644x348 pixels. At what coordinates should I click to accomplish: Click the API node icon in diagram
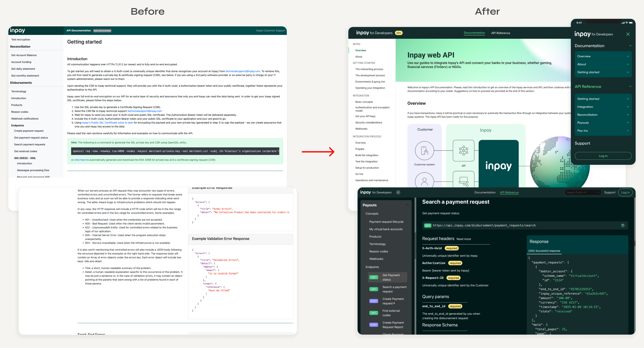point(463,151)
